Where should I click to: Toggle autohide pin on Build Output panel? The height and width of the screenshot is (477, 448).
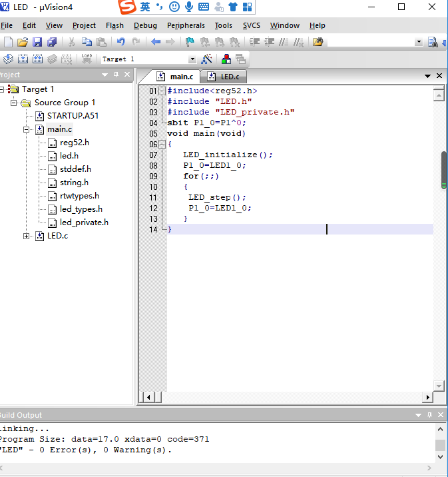(429, 415)
